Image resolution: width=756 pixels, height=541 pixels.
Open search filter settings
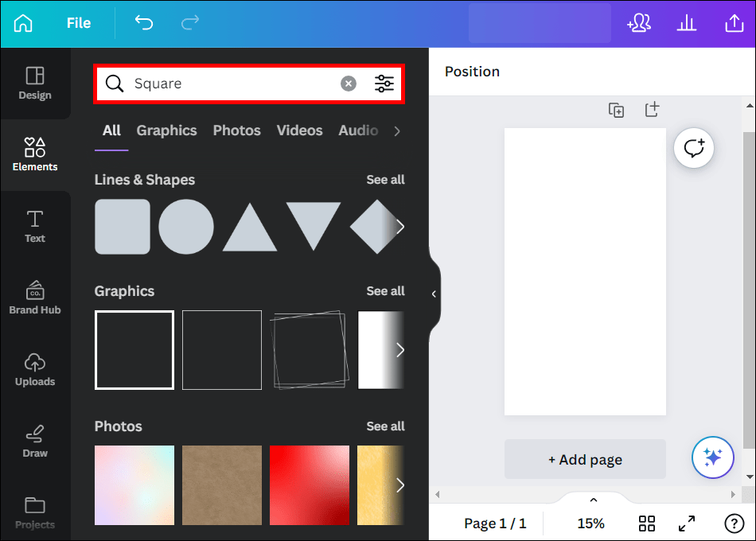[384, 83]
